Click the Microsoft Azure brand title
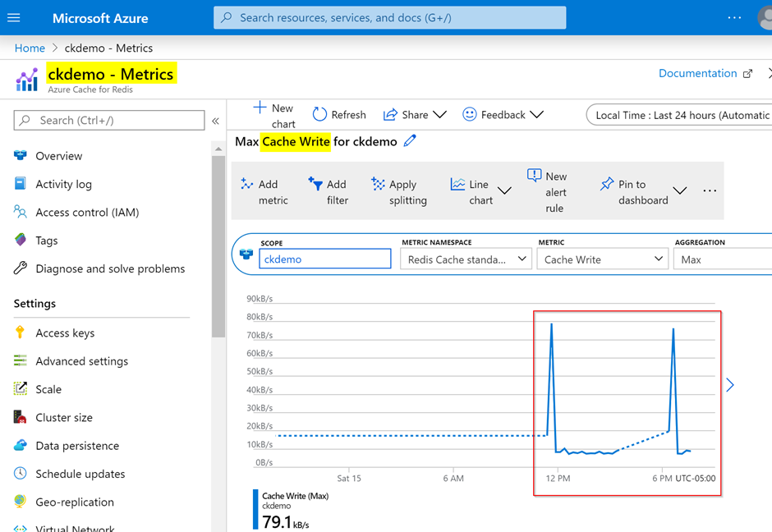 (100, 18)
